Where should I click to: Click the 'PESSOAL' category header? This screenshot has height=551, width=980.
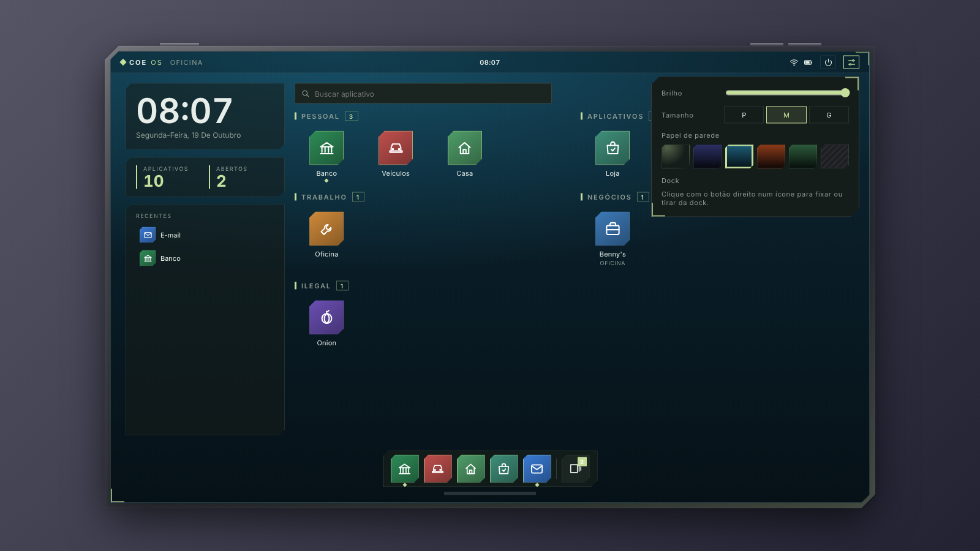point(320,116)
